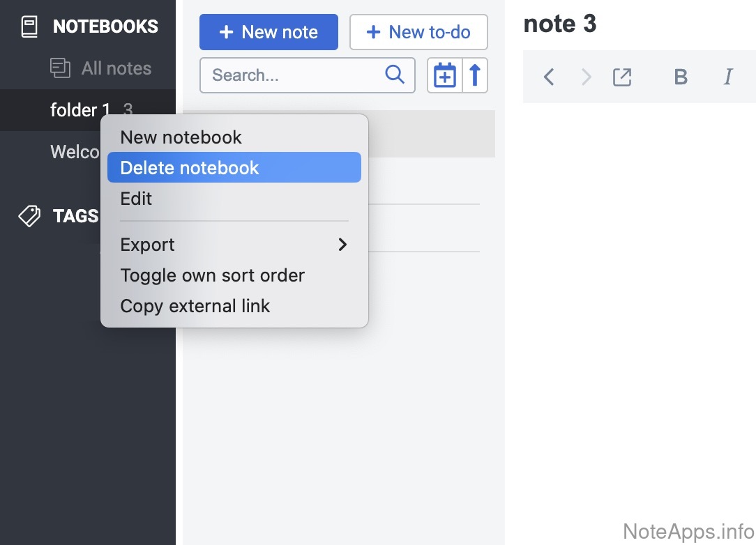Click the Notebooks book icon

29,27
